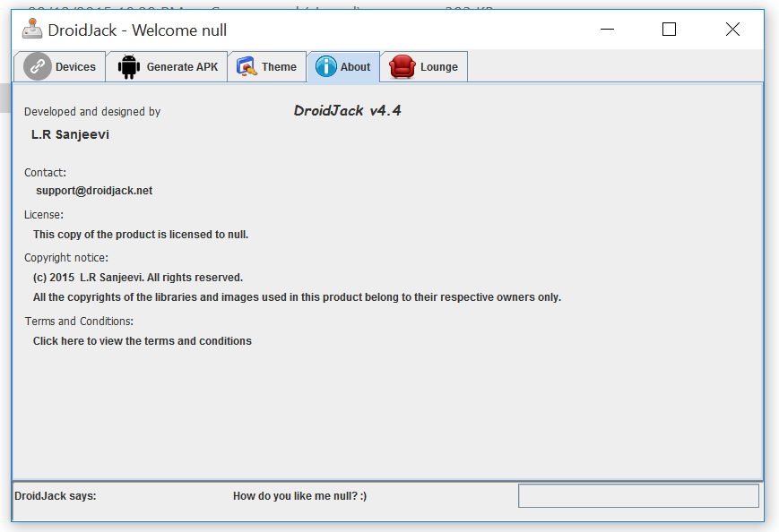Switch to the Devices tab

76,66
